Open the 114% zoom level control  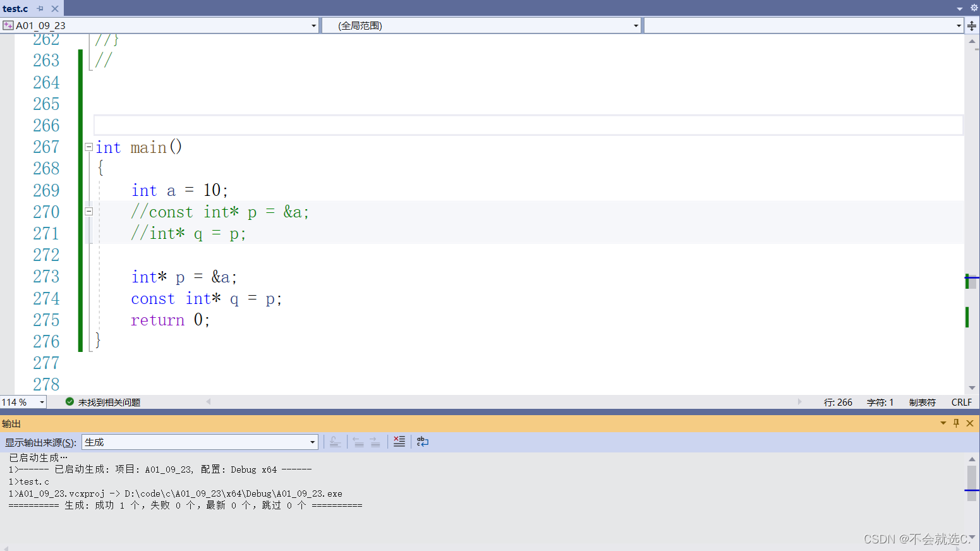(22, 401)
